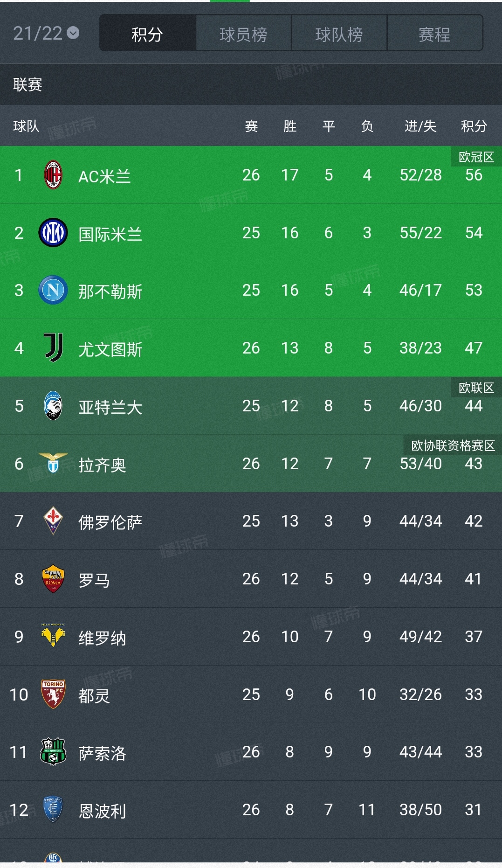The image size is (502, 868).
Task: Open the 萨索洛 team name link
Action: pyautogui.click(x=102, y=753)
